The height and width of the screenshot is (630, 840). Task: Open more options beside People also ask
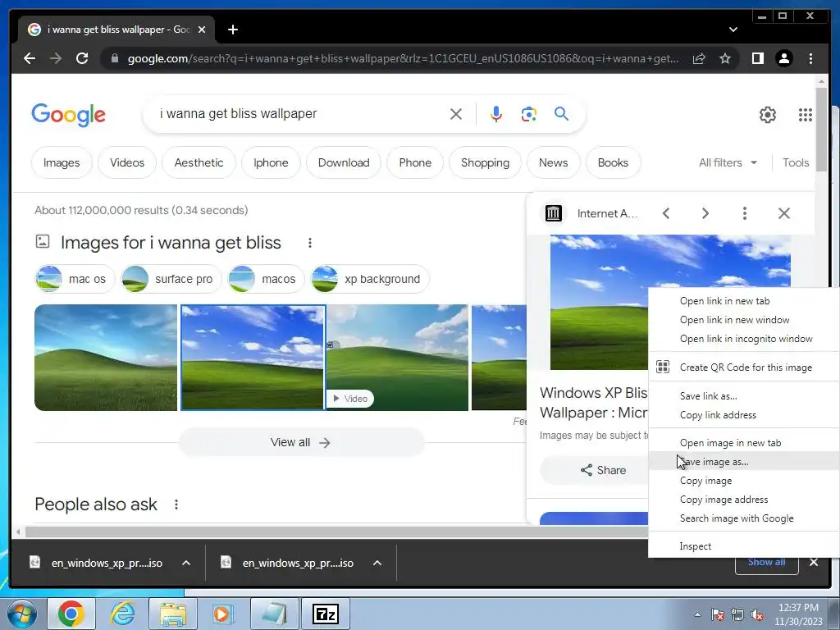pyautogui.click(x=176, y=504)
